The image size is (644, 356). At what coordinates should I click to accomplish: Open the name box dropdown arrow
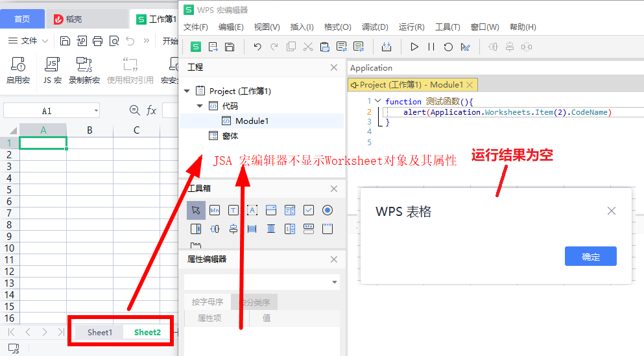[96, 110]
